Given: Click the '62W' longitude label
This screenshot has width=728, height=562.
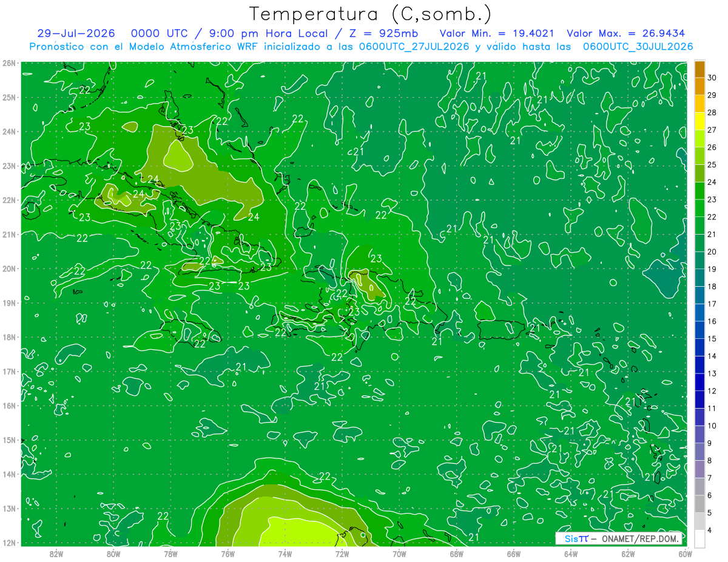Looking at the screenshot, I should (628, 554).
